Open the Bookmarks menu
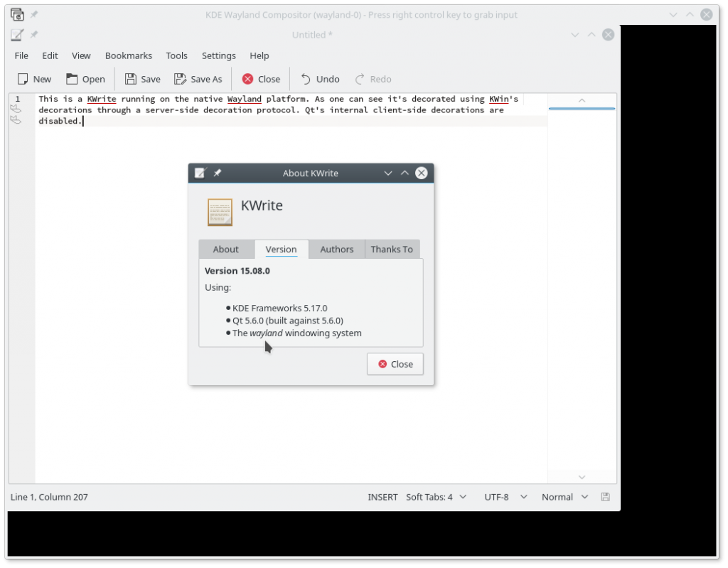Screen dimensions: 728x568 [128, 55]
